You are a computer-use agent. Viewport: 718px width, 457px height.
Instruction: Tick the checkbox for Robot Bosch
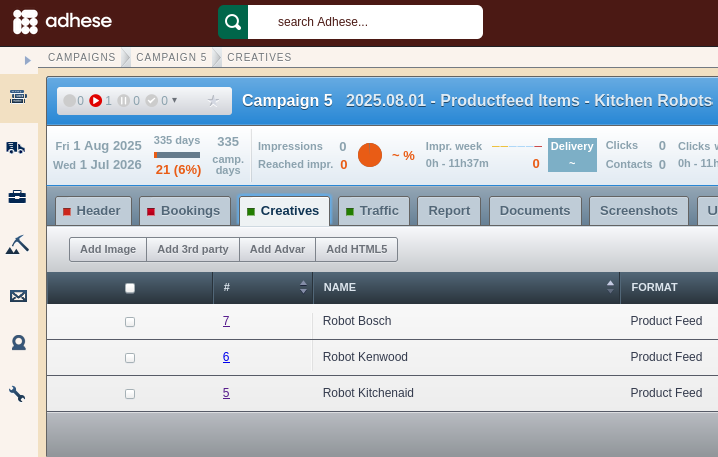click(x=130, y=322)
